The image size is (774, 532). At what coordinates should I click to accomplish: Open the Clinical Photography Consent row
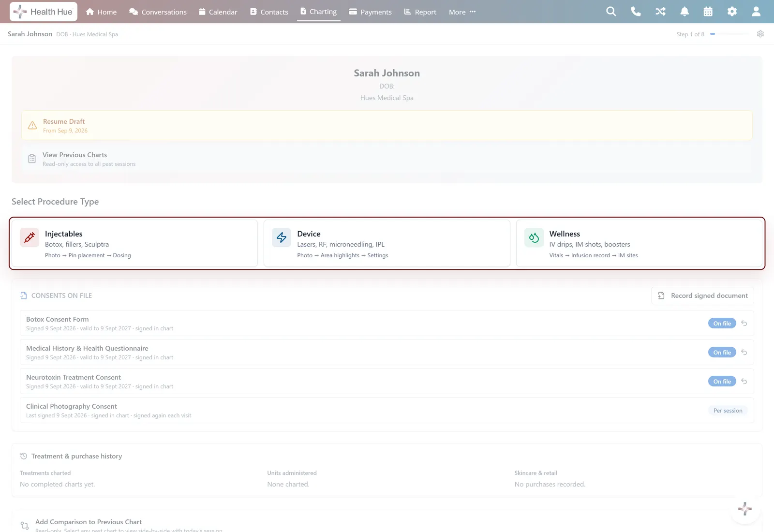point(387,410)
